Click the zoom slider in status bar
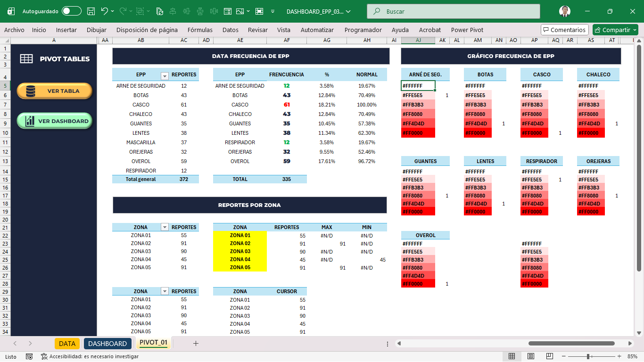This screenshot has height=362, width=644. (588, 356)
